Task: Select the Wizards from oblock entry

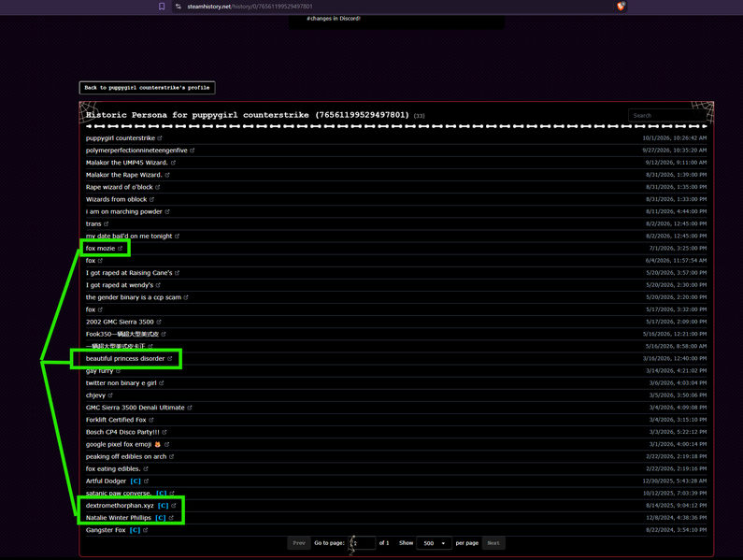Action: coord(116,200)
